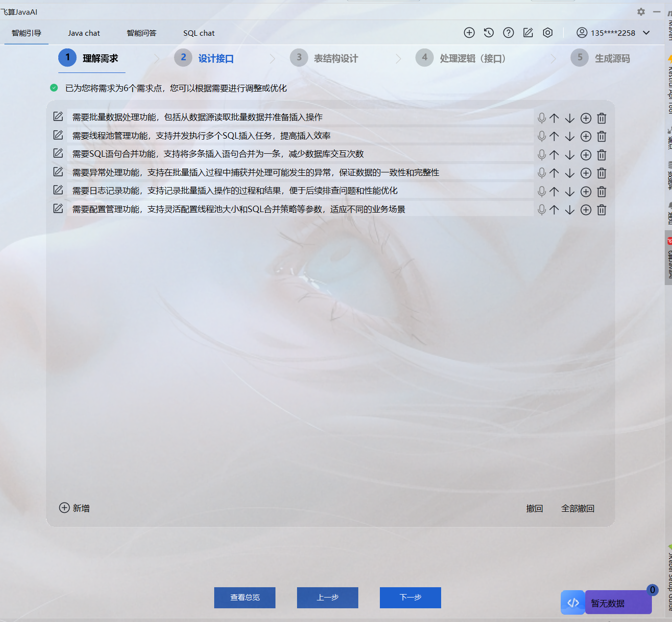Enable voice input for the 日志记录 requirement
This screenshot has width=672, height=622.
point(541,191)
